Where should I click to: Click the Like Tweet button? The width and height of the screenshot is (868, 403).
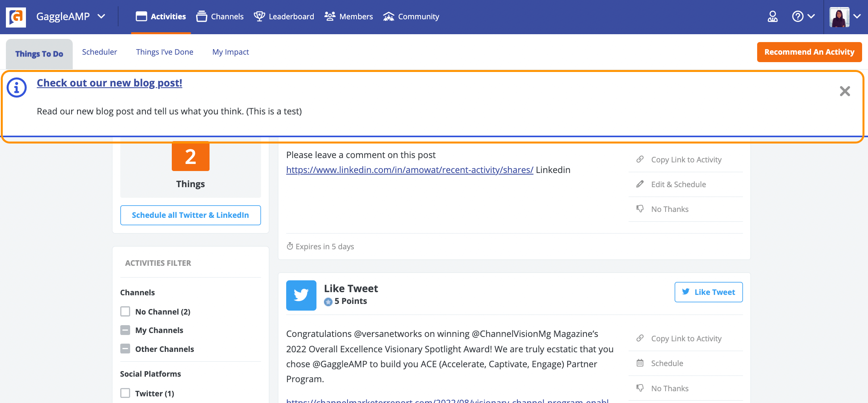pos(708,292)
